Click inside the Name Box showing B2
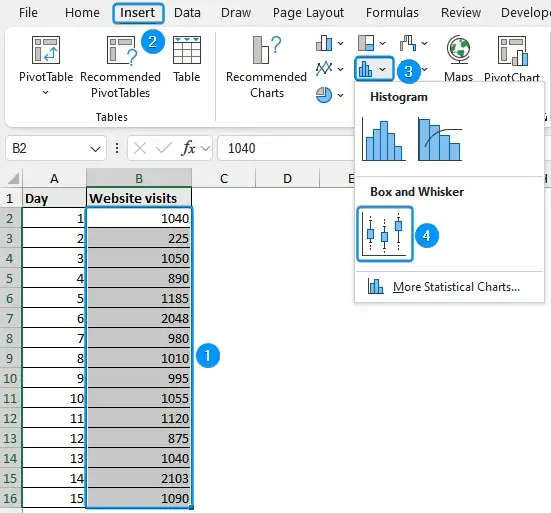The width and height of the screenshot is (551, 513). [x=47, y=148]
